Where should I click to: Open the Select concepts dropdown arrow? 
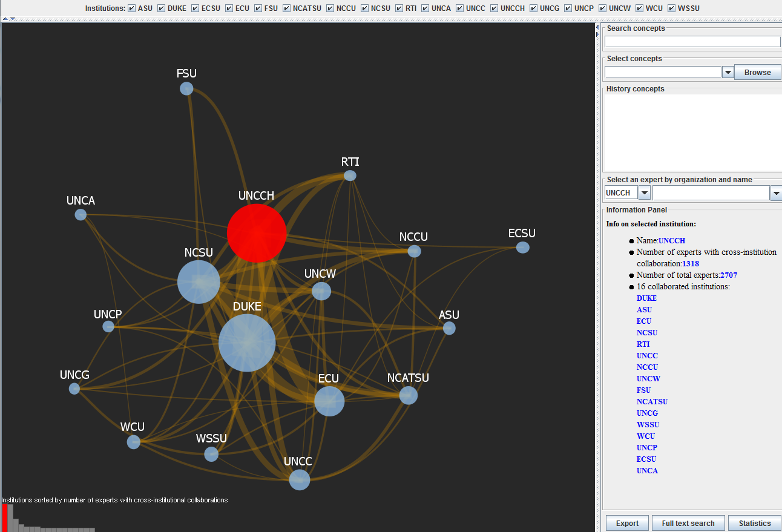pyautogui.click(x=728, y=73)
